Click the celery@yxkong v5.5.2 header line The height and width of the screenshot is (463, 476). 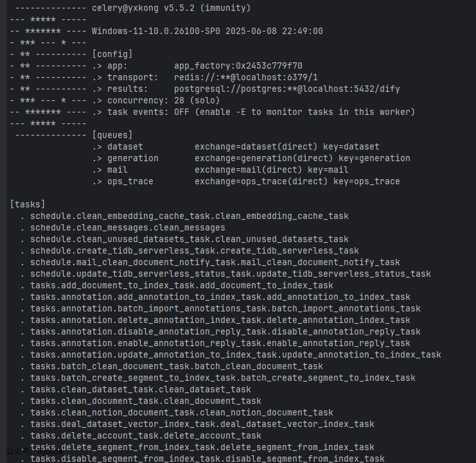tap(172, 8)
